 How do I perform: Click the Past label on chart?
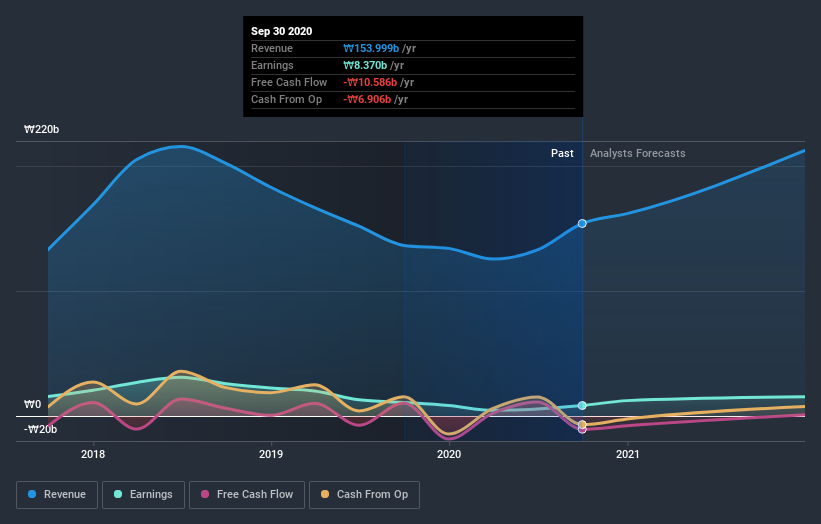(x=562, y=153)
